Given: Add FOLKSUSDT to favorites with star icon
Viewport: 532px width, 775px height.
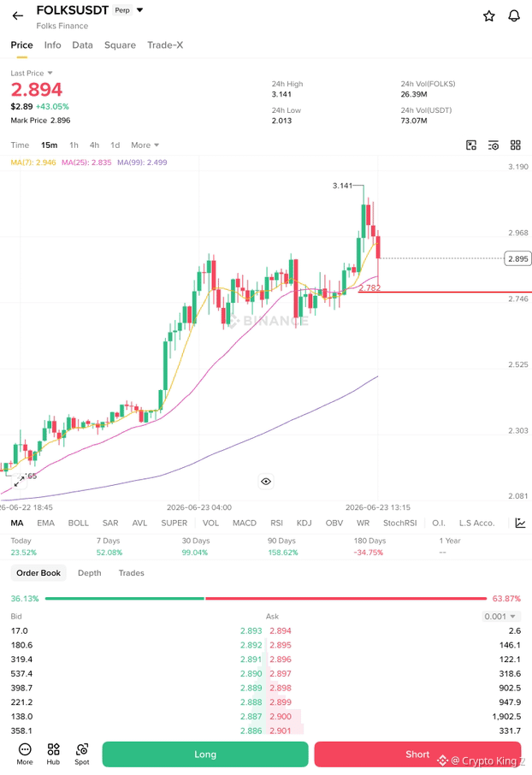Looking at the screenshot, I should [x=488, y=15].
